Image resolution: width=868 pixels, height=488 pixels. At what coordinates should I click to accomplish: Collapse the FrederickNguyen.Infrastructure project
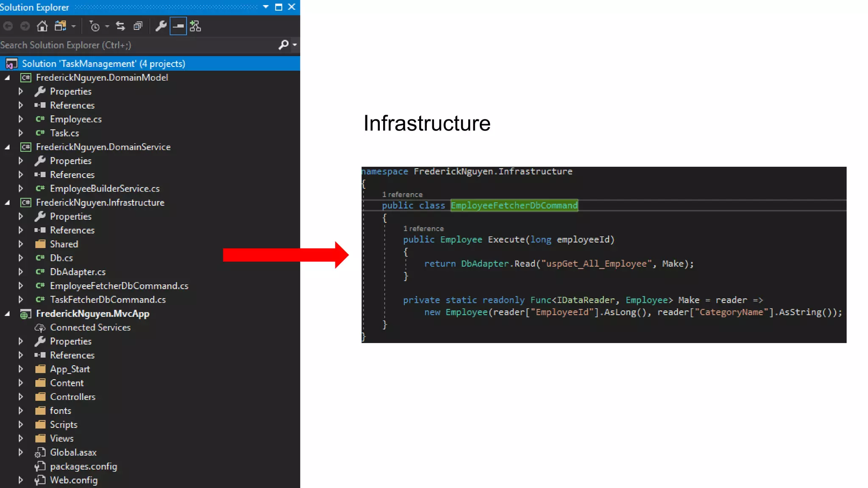tap(7, 202)
